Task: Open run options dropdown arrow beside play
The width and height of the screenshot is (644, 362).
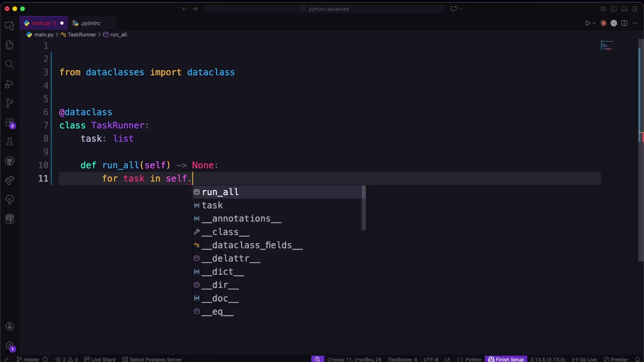Action: coord(594,23)
